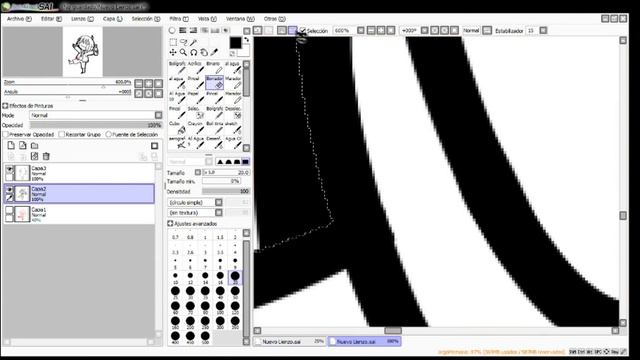Choose the aerógrafo airbrush tool
The height and width of the screenshot is (360, 640).
pos(177,142)
